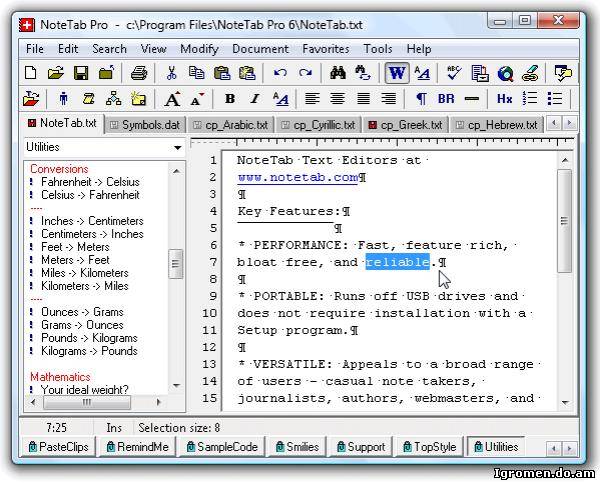
Task: Switch to cp_Greek.txt tab
Action: (406, 125)
